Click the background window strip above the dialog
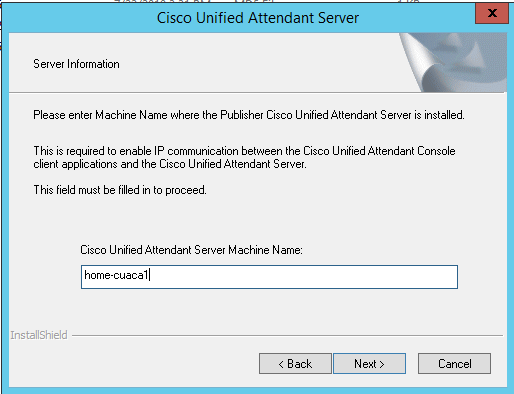The height and width of the screenshot is (394, 514). [x=257, y=1]
